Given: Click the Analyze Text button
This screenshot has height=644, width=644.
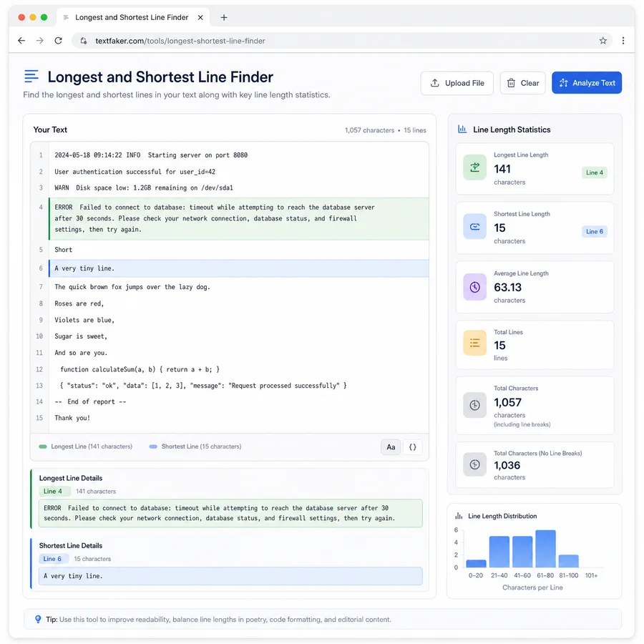Looking at the screenshot, I should tap(587, 83).
